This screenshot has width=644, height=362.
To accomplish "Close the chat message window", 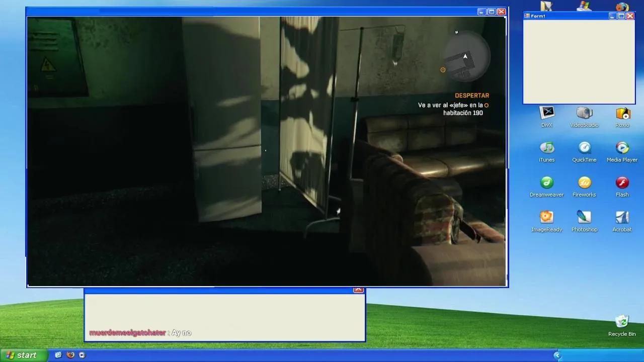I will click(358, 290).
